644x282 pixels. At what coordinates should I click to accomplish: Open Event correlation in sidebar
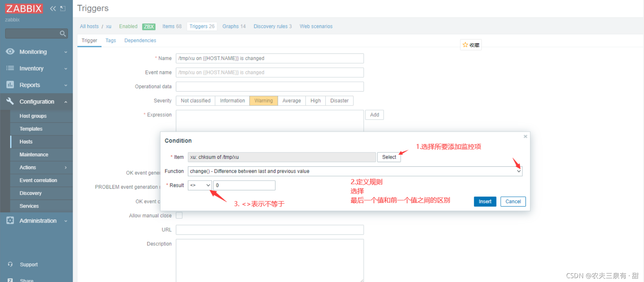click(x=41, y=180)
